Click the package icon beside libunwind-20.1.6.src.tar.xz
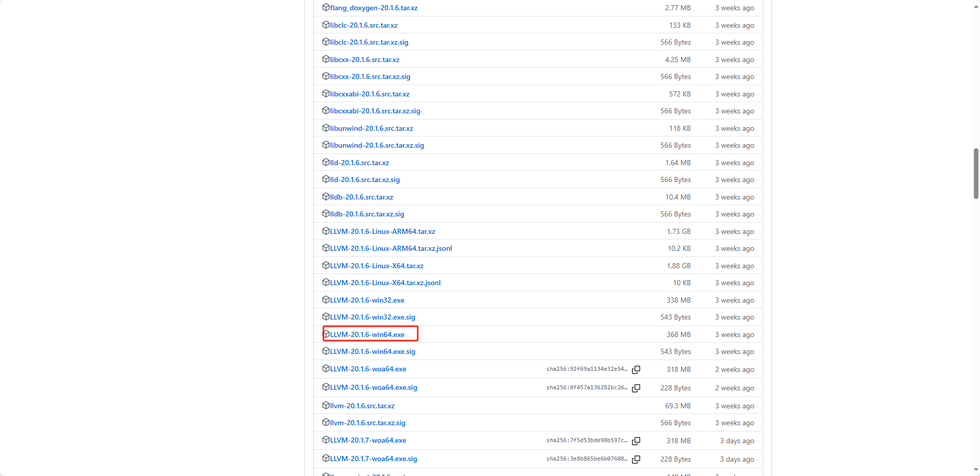980x476 pixels. [x=325, y=128]
